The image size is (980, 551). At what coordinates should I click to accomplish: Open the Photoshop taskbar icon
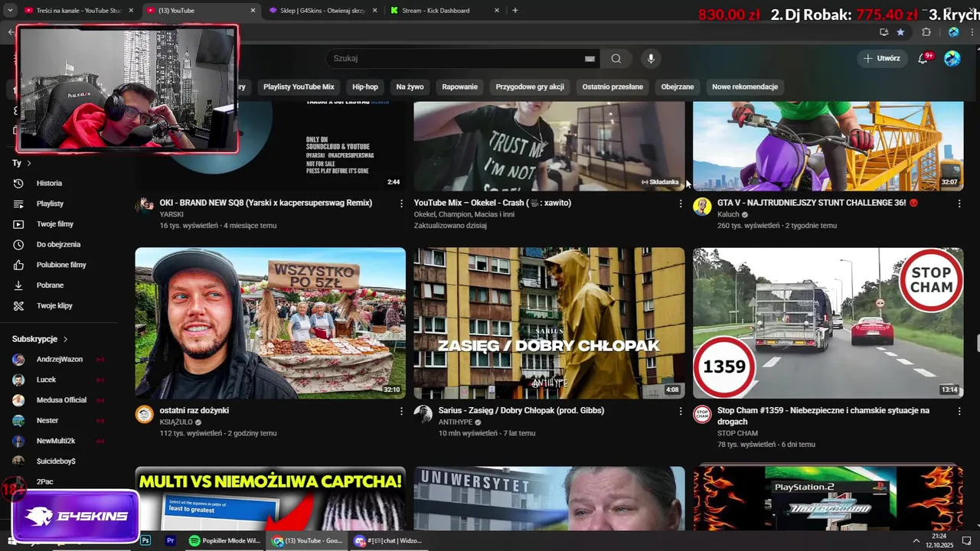pyautogui.click(x=145, y=540)
